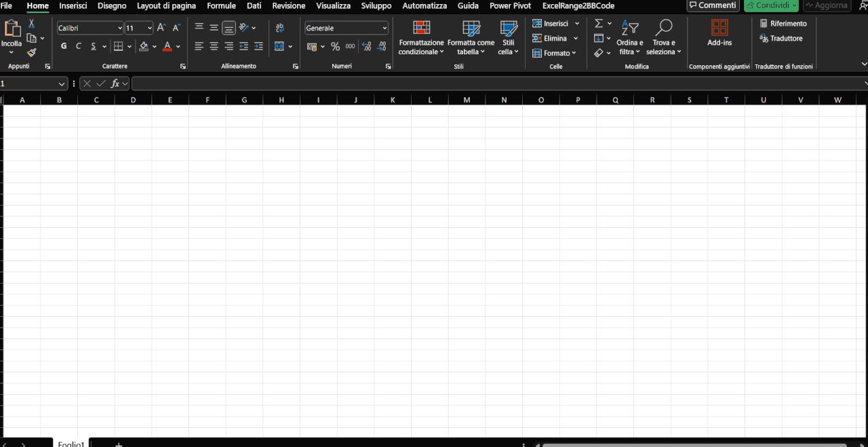This screenshot has height=447, width=868.
Task: Click the Clear eraser icon in Modifica
Action: coord(599,52)
